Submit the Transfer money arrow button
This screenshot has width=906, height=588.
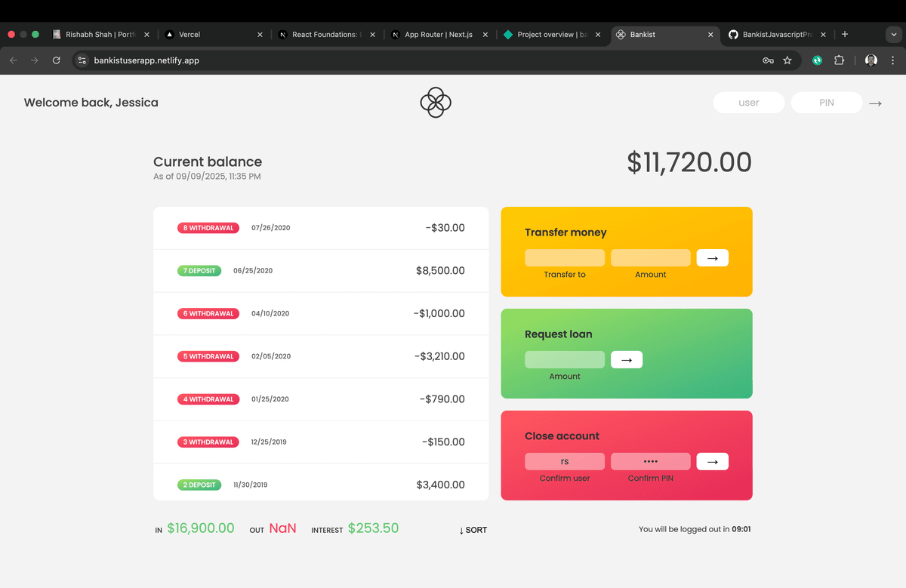tap(712, 258)
